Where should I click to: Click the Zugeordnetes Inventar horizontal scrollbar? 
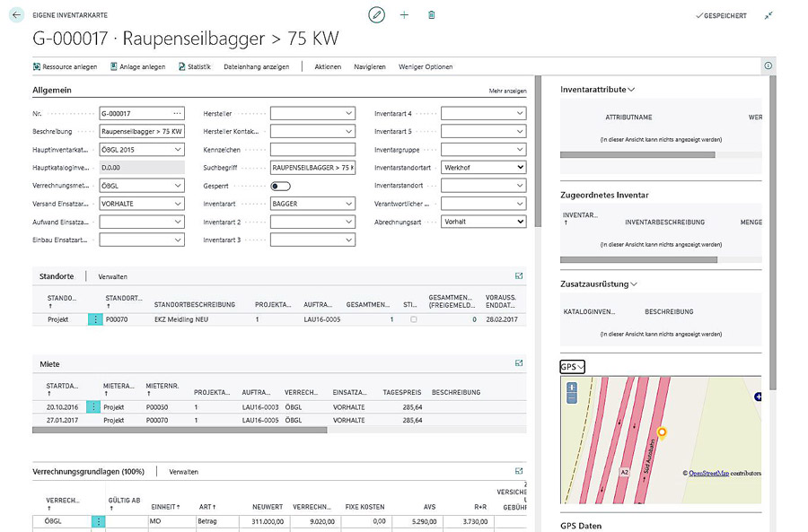[x=638, y=259]
